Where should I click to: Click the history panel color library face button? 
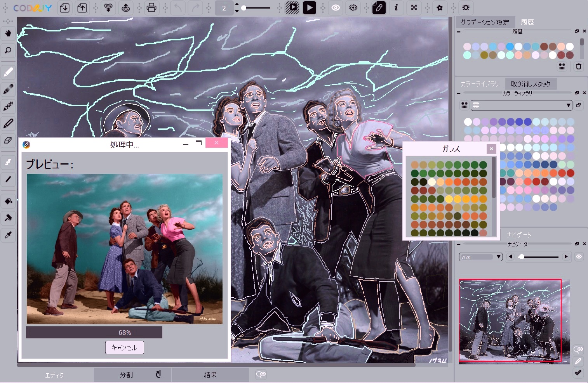[x=562, y=66]
